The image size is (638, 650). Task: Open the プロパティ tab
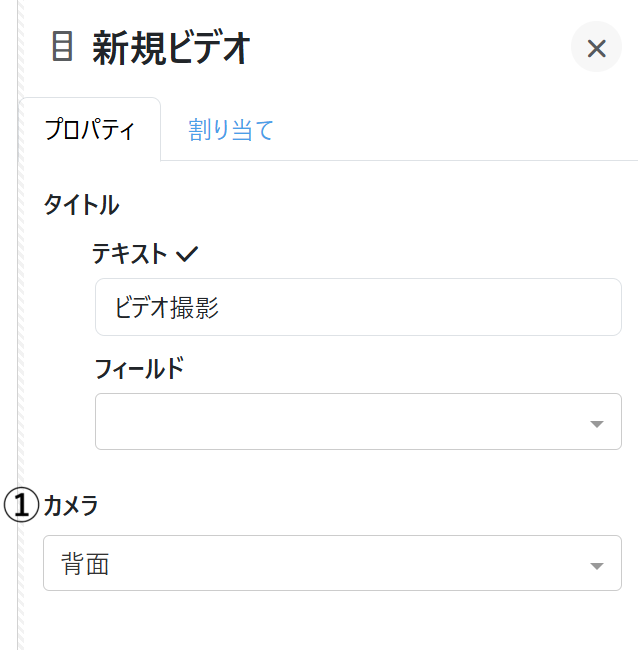90,130
